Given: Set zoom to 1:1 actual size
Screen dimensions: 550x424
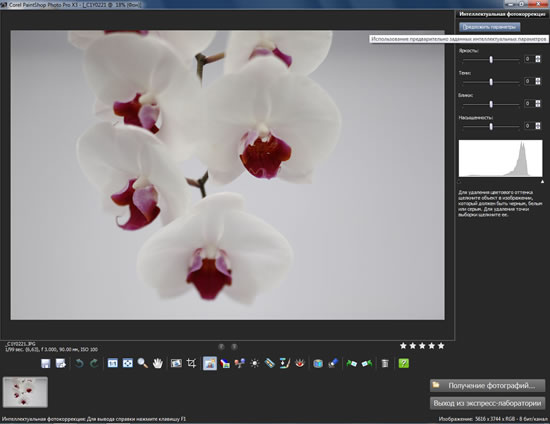Looking at the screenshot, I should (x=113, y=363).
